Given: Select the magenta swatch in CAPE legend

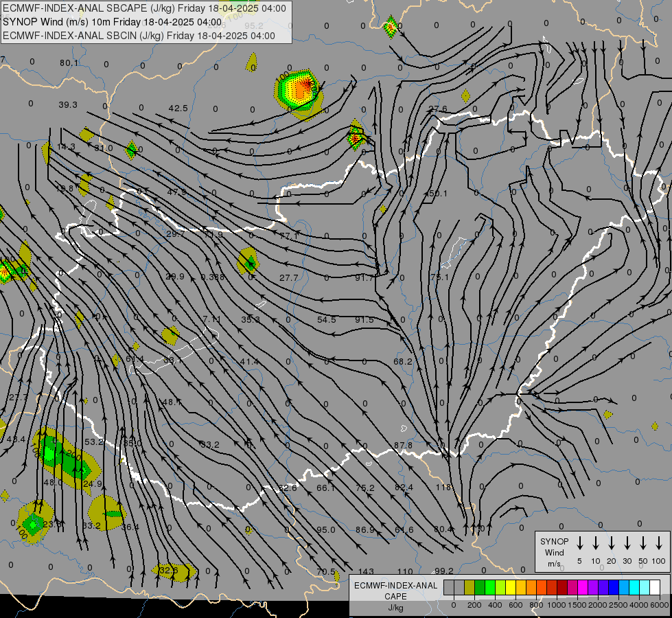Looking at the screenshot, I should (583, 587).
